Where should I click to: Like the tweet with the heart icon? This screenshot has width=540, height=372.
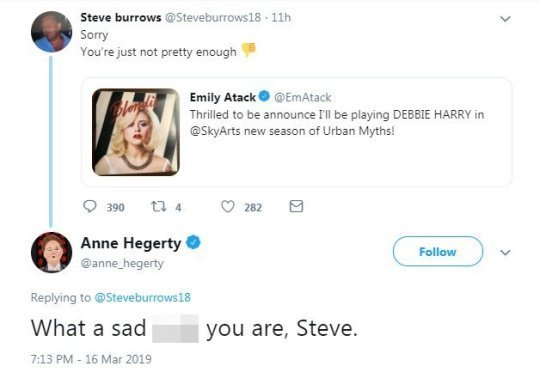[228, 207]
